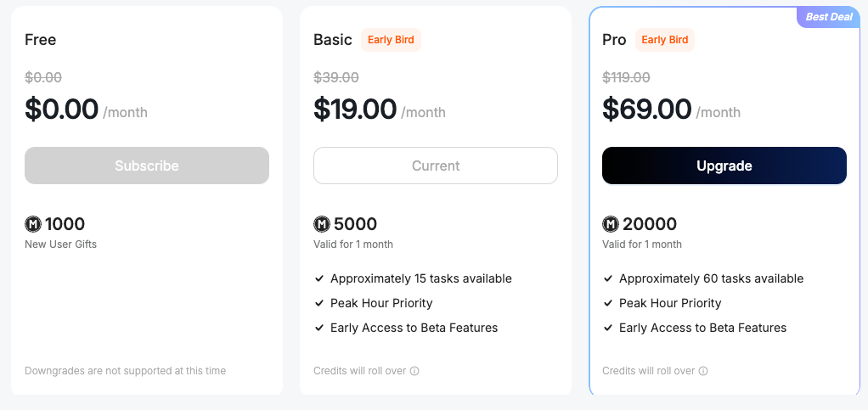Click the greyed Subscribe button on Free plan
Viewport: 868px width, 410px height.
[147, 166]
